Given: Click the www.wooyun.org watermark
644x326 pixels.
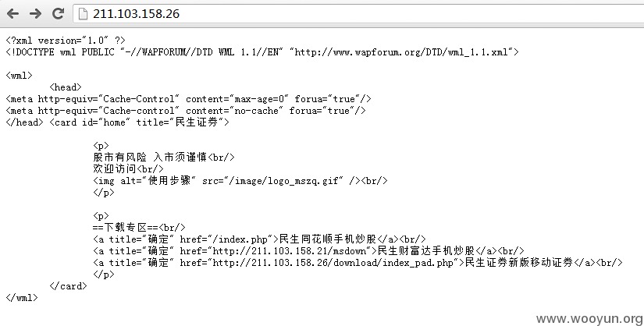Looking at the screenshot, I should coord(590,319).
